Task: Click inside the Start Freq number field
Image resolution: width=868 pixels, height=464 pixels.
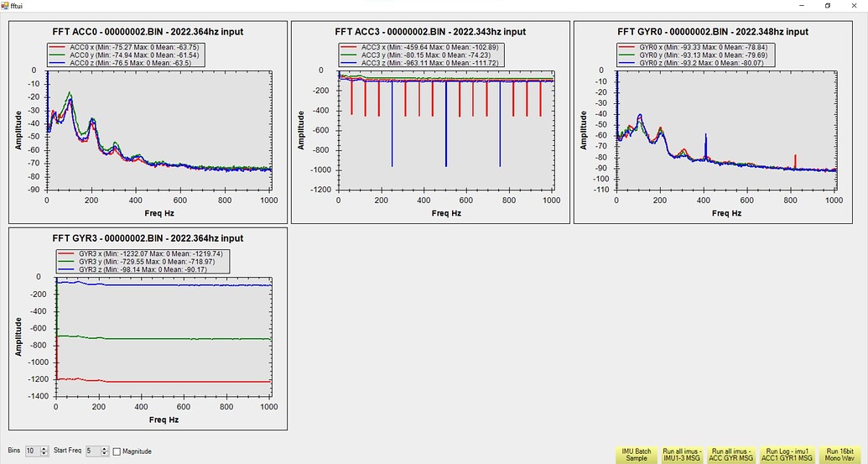Action: [91, 451]
